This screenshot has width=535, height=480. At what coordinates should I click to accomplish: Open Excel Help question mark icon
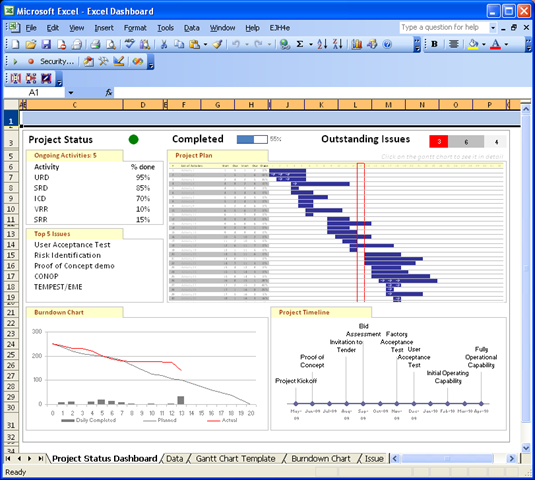[387, 44]
